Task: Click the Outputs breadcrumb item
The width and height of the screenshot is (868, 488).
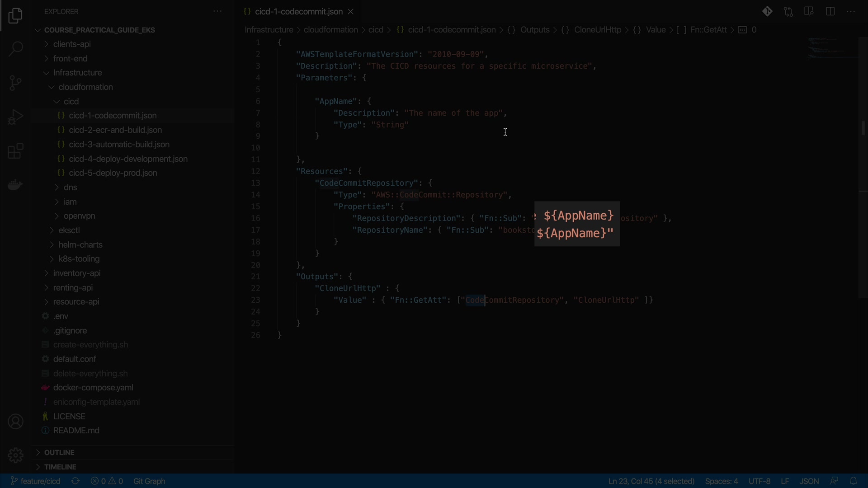Action: point(535,30)
